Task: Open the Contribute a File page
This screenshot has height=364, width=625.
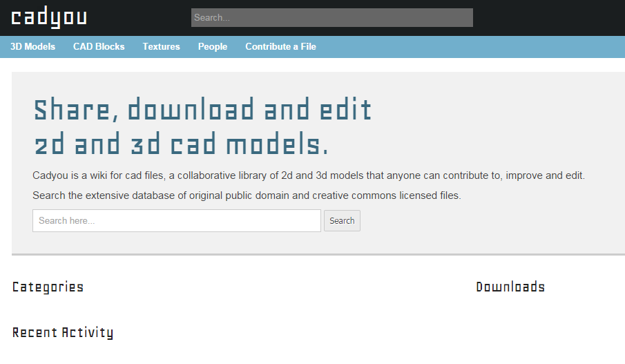Action: [280, 46]
